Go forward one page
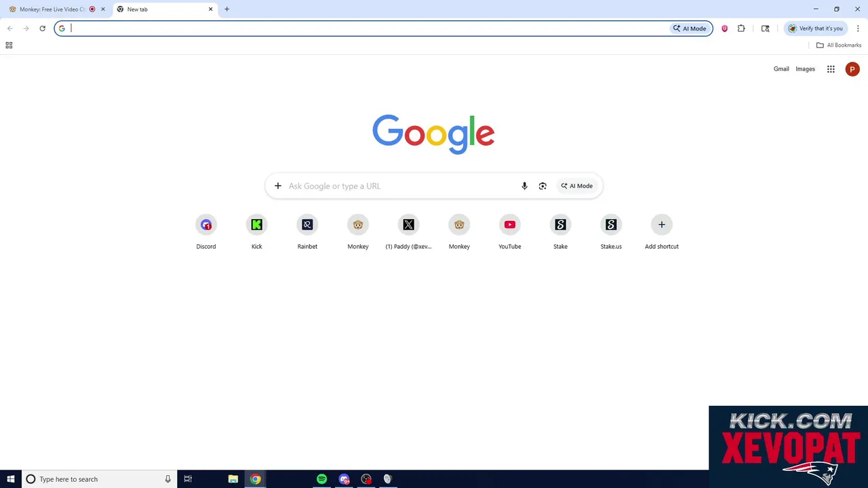The image size is (868, 488). pyautogui.click(x=26, y=28)
